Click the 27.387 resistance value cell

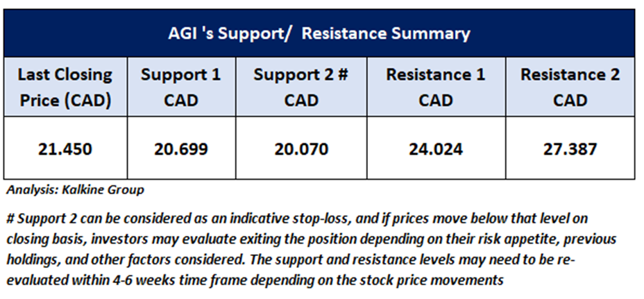(570, 148)
